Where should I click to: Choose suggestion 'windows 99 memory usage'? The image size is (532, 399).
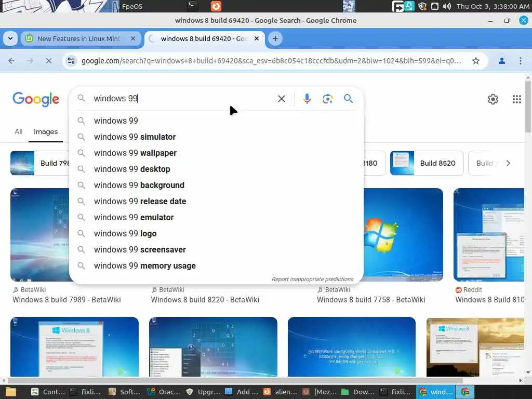coord(216,265)
